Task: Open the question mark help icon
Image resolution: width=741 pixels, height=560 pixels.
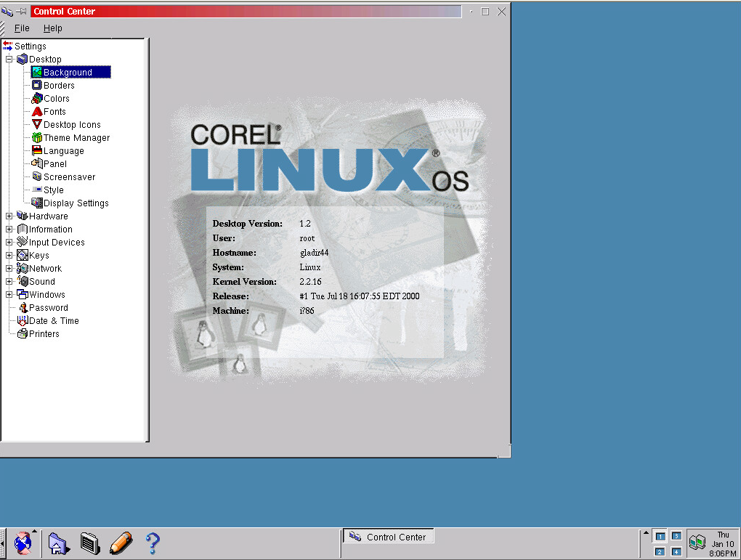Action: 152,543
